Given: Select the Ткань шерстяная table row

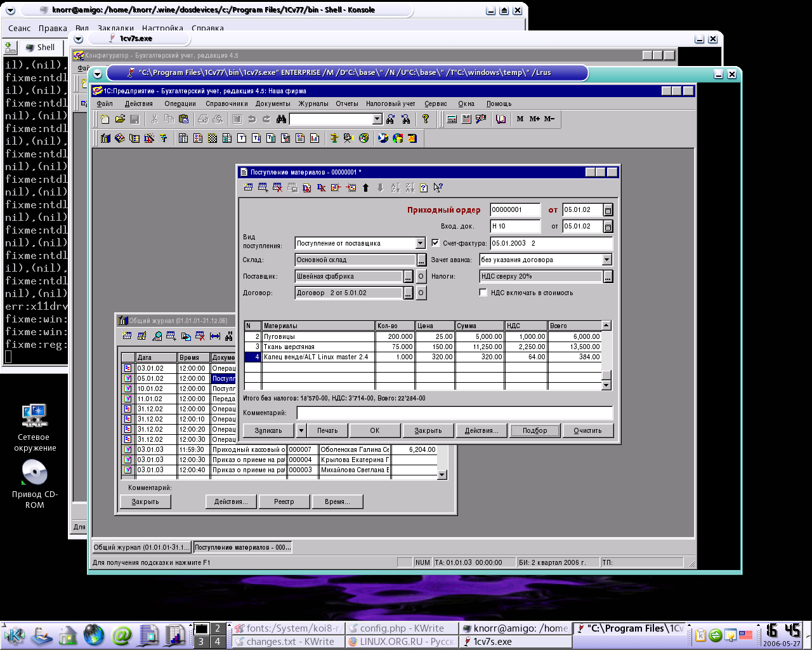Looking at the screenshot, I should pyautogui.click(x=422, y=347).
